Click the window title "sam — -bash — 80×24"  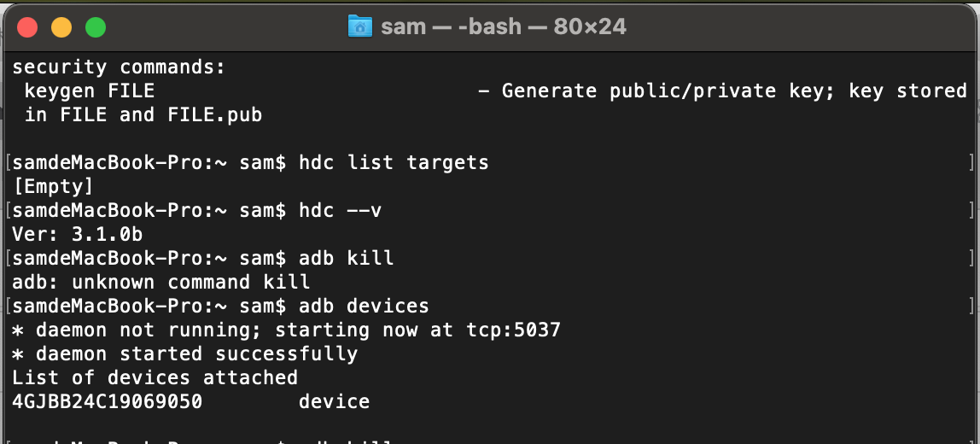click(x=504, y=26)
